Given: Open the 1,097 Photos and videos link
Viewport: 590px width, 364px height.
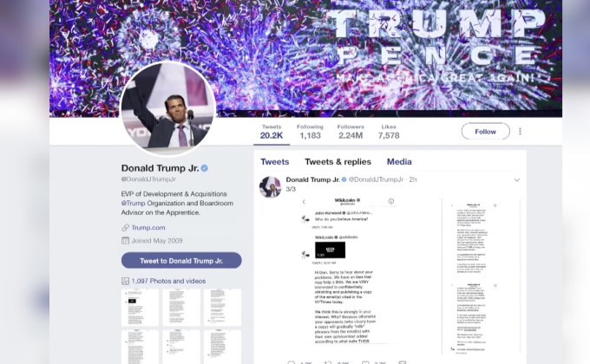Looking at the screenshot, I should point(168,281).
